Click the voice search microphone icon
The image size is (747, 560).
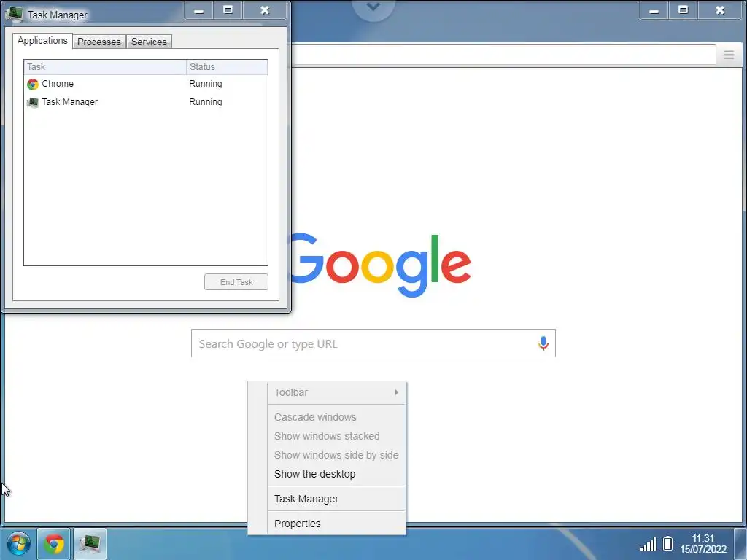pyautogui.click(x=543, y=343)
